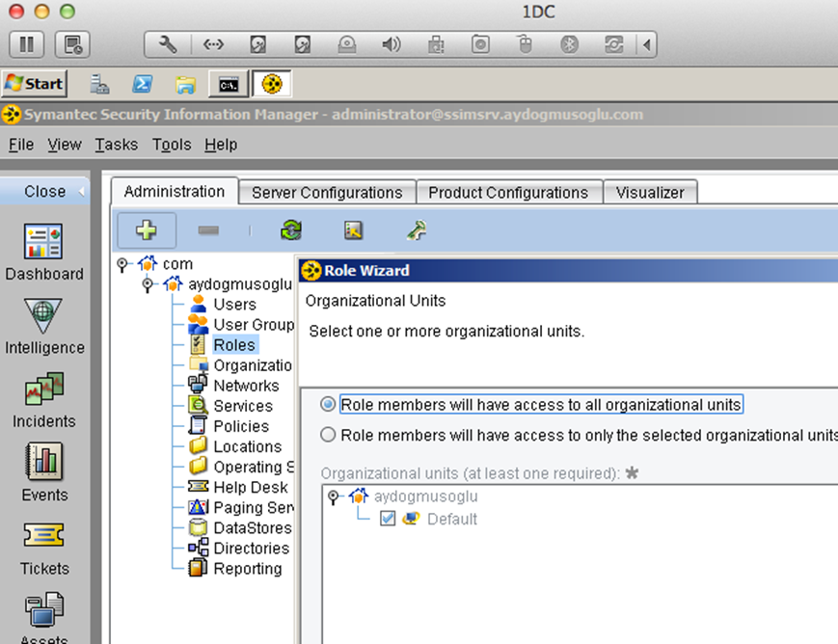
Task: Click the VM USB mouse device icon
Action: pos(526,44)
